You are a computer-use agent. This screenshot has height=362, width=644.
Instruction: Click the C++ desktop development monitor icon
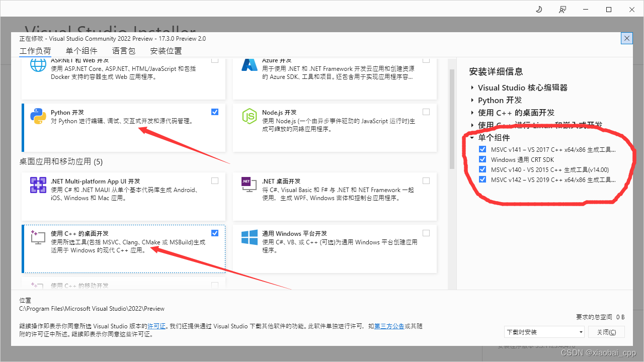tap(38, 237)
